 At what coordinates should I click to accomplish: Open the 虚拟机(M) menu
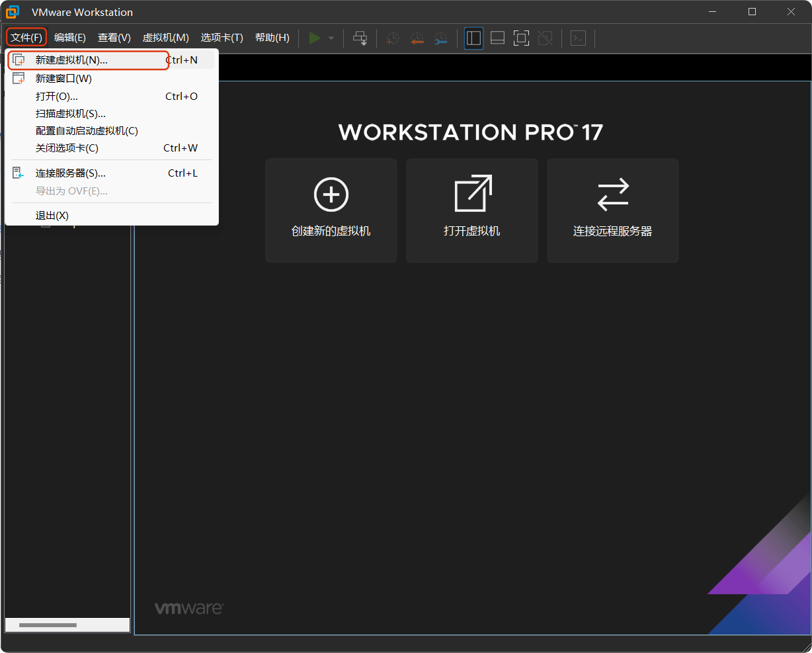pos(165,38)
